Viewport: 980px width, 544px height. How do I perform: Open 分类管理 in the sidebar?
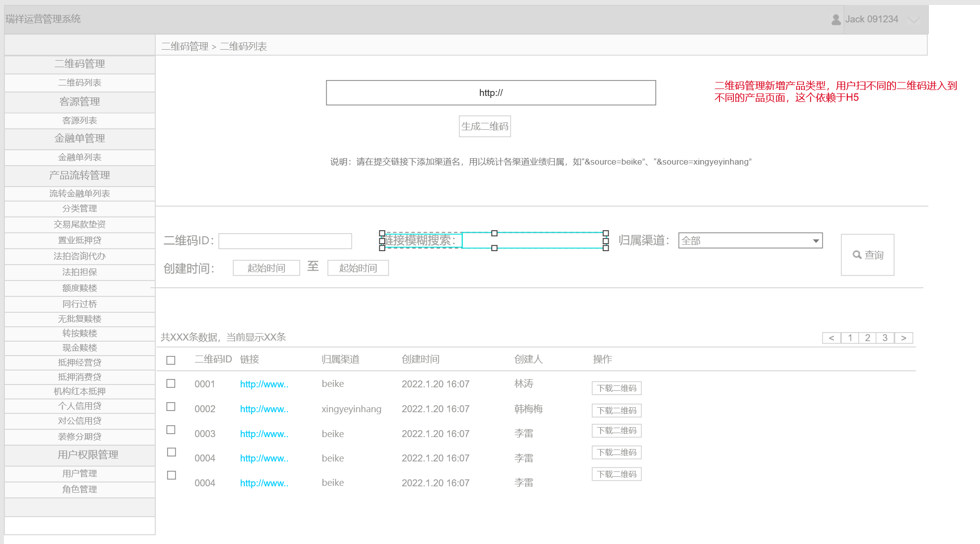click(x=80, y=209)
